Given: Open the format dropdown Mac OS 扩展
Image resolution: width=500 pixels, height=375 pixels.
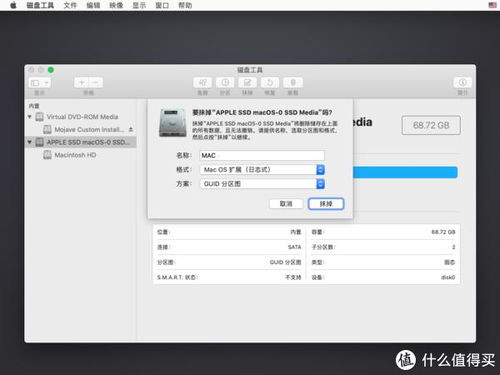Looking at the screenshot, I should coord(262,170).
